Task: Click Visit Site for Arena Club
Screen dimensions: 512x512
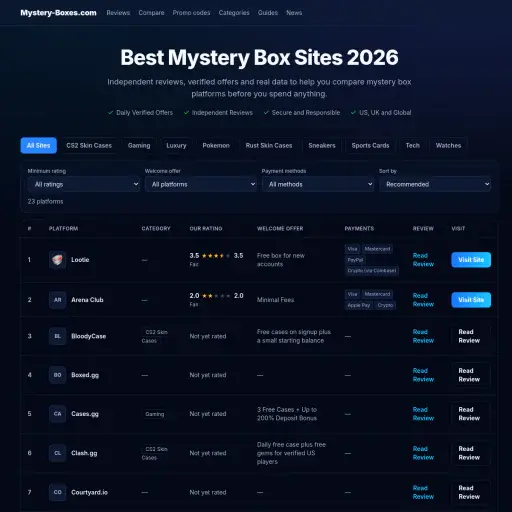Action: click(x=471, y=300)
